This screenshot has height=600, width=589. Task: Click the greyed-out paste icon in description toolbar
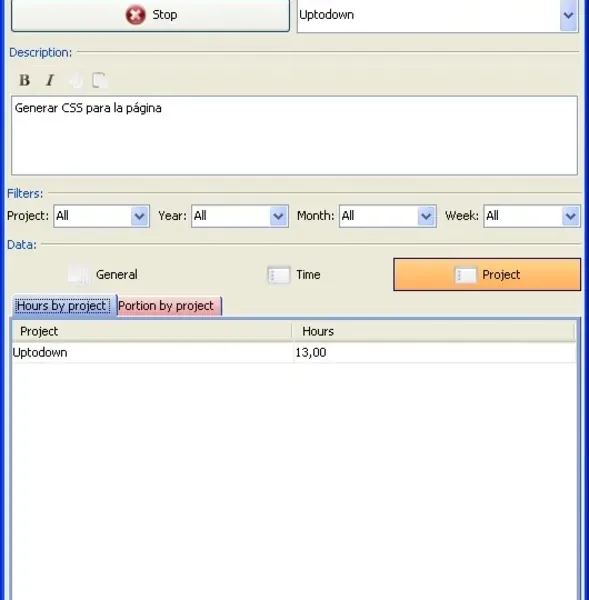(76, 80)
